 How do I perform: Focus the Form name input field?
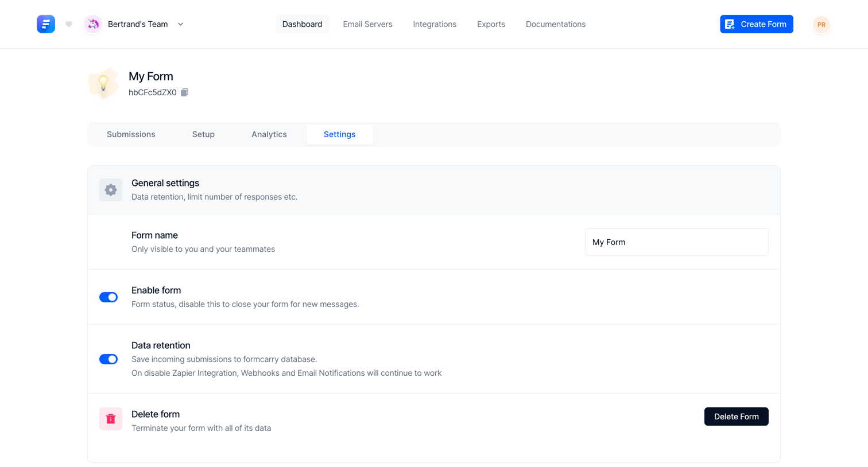677,242
